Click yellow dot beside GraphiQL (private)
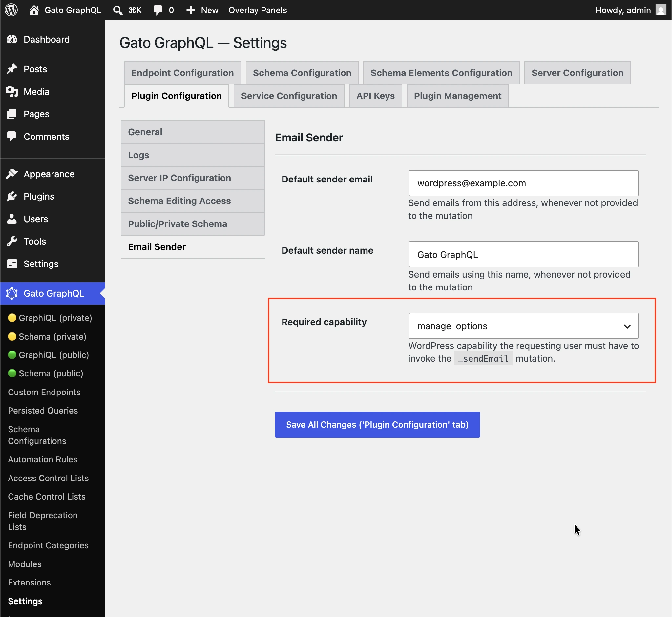This screenshot has width=672, height=617. tap(12, 317)
